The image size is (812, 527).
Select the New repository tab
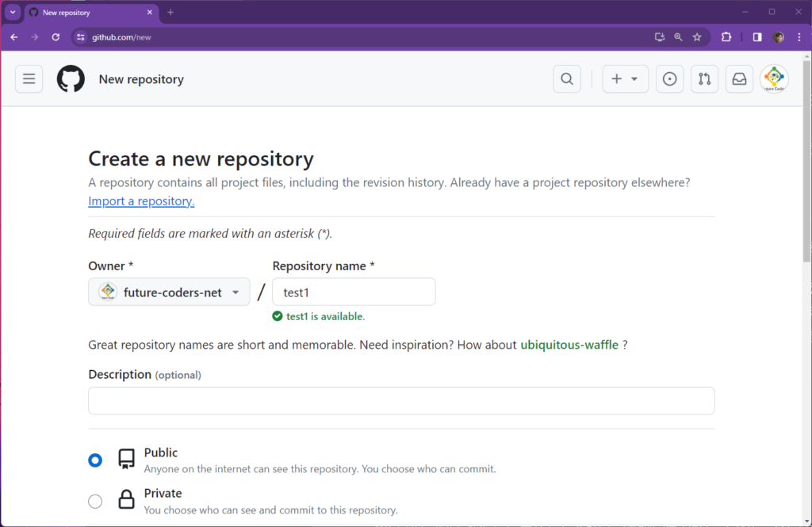(91, 13)
